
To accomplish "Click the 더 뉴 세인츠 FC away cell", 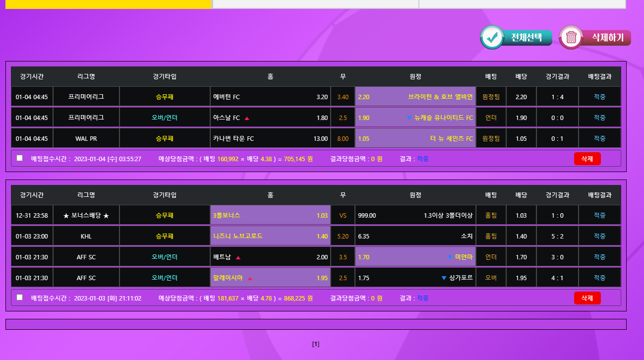I will (x=415, y=138).
